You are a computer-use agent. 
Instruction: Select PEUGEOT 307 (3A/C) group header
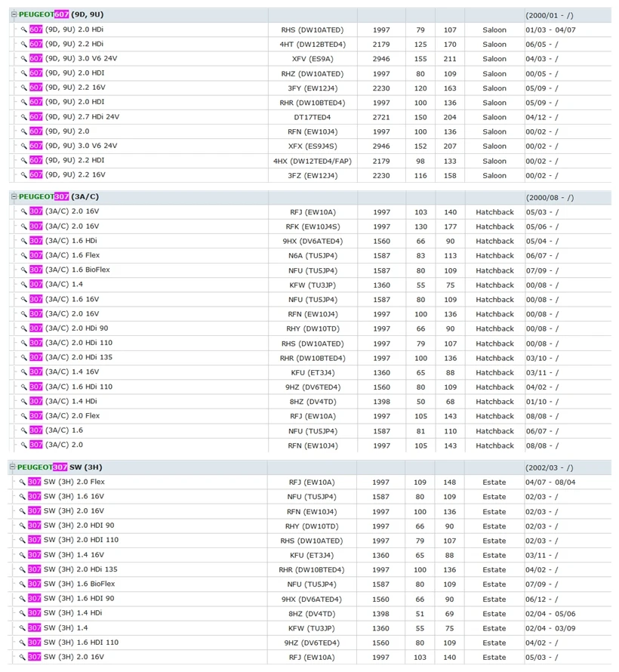(59, 197)
